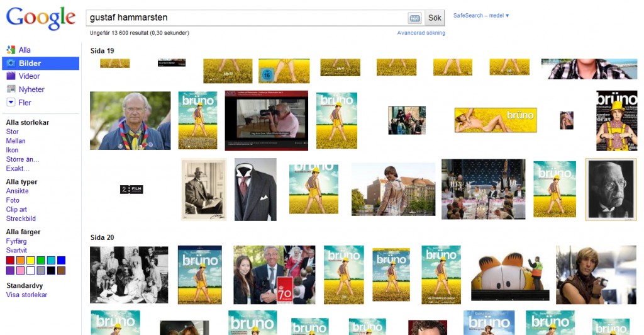Viewport: 644px width, 335px height.
Task: Pick the red color swatch
Action: pyautogui.click(x=10, y=260)
